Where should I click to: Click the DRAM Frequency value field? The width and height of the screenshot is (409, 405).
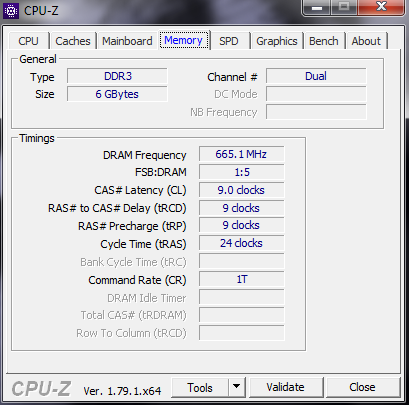coord(241,154)
